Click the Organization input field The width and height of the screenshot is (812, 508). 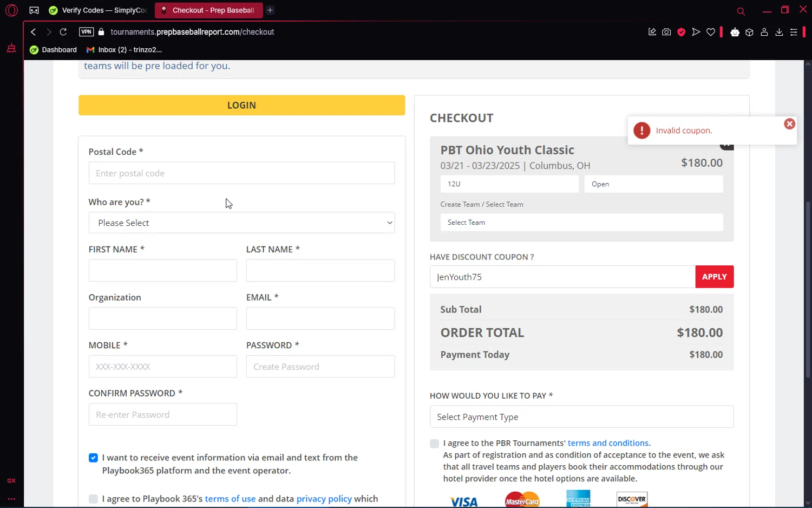(163, 318)
